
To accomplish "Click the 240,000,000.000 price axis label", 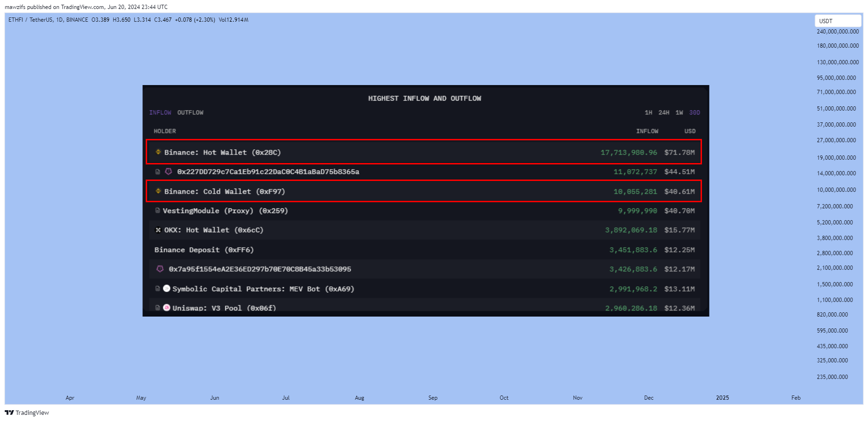I will pos(838,32).
